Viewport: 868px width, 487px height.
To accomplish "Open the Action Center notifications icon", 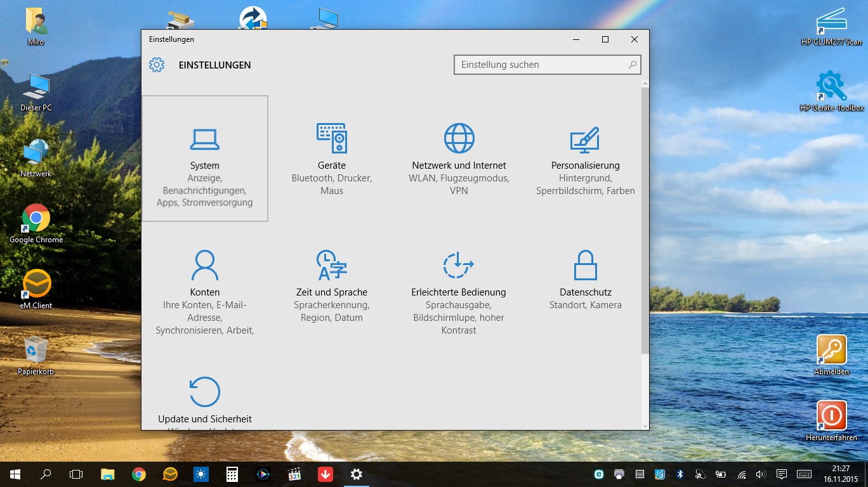I will 782,474.
